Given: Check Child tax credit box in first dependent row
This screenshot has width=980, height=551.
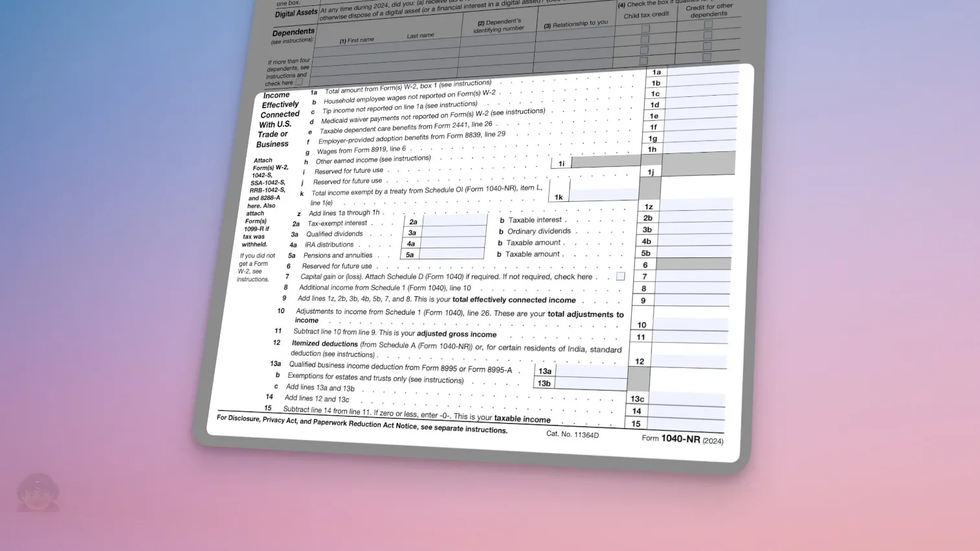Looking at the screenshot, I should pos(645,28).
